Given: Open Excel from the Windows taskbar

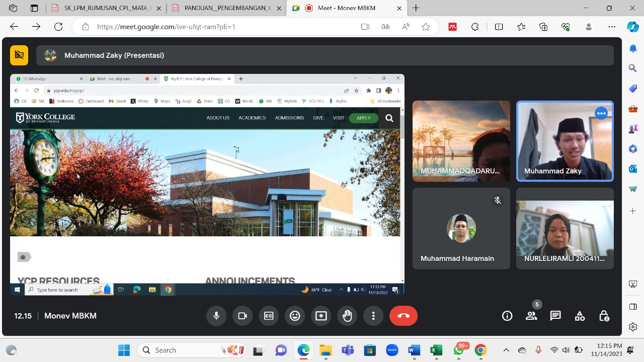Looking at the screenshot, I should (x=436, y=350).
